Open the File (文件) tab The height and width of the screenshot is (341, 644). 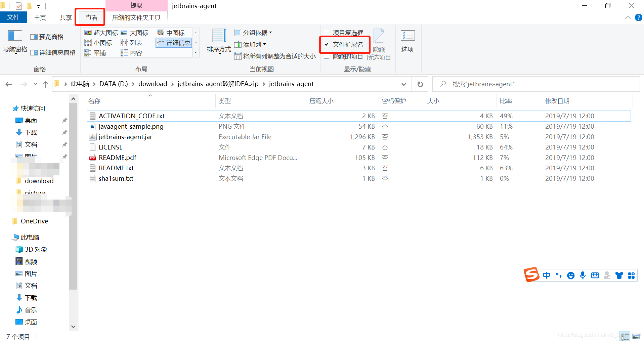click(x=13, y=17)
